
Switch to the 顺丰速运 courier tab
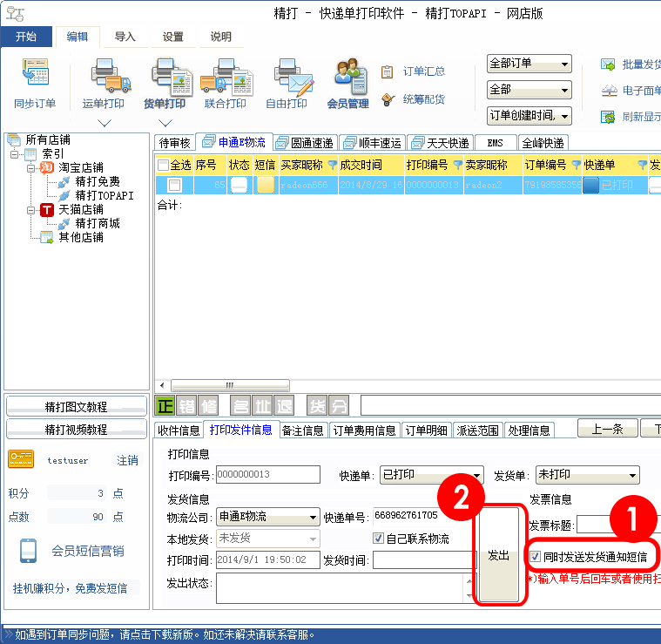[x=372, y=143]
